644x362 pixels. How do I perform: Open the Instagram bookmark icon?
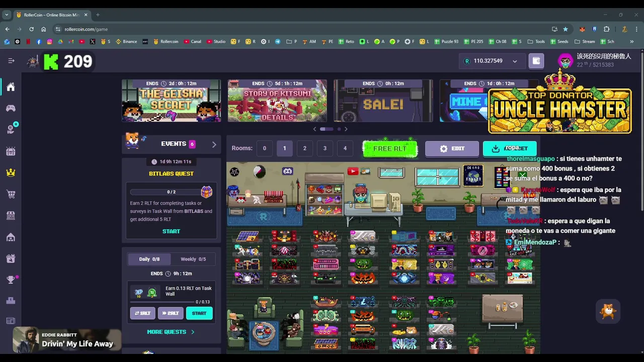49,42
